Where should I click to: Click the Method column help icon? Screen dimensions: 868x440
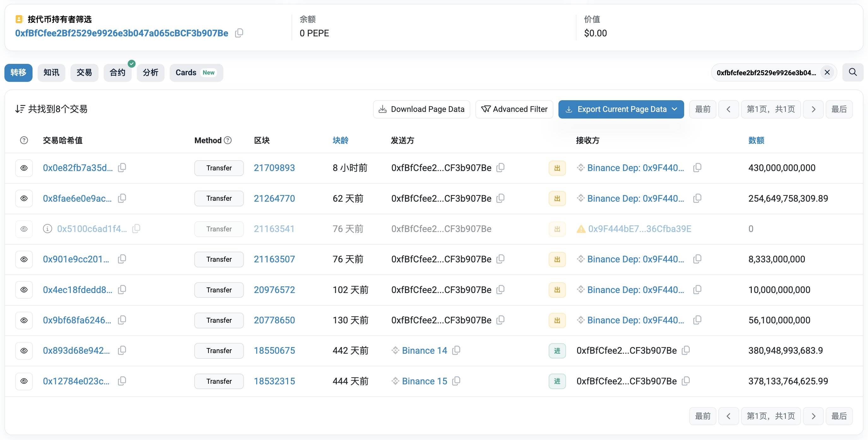pos(228,140)
